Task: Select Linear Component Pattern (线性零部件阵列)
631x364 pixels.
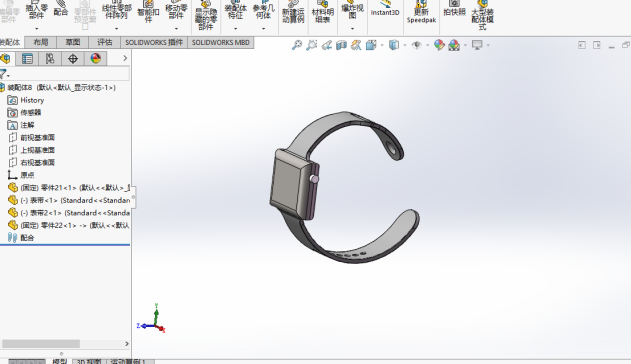Action: tap(116, 10)
